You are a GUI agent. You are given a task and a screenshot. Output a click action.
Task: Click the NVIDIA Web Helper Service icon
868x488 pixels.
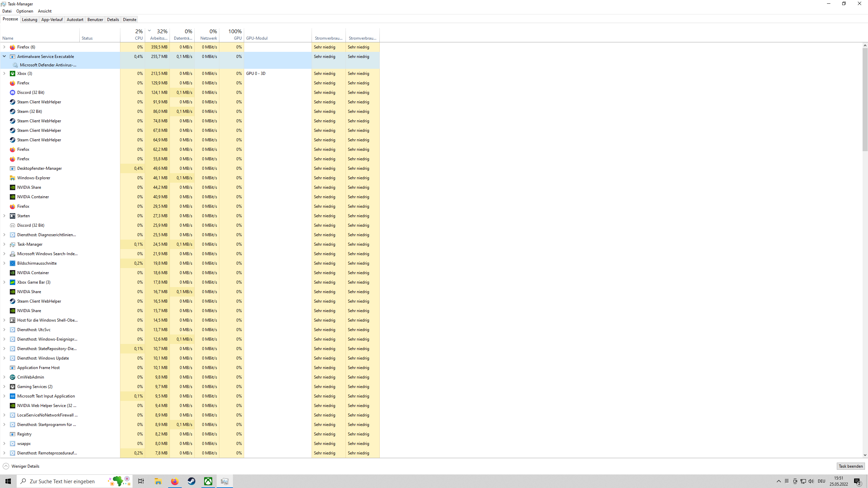coord(13,406)
